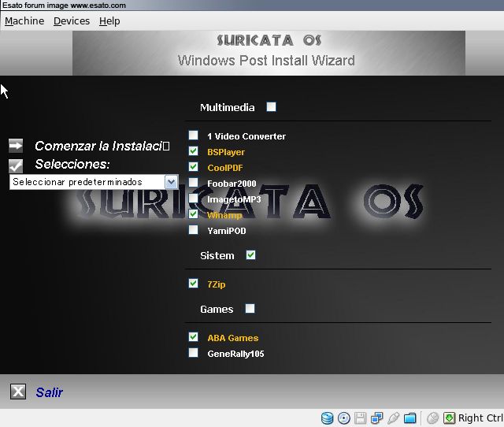
Task: Click the Selecciones: label
Action: coord(72,165)
